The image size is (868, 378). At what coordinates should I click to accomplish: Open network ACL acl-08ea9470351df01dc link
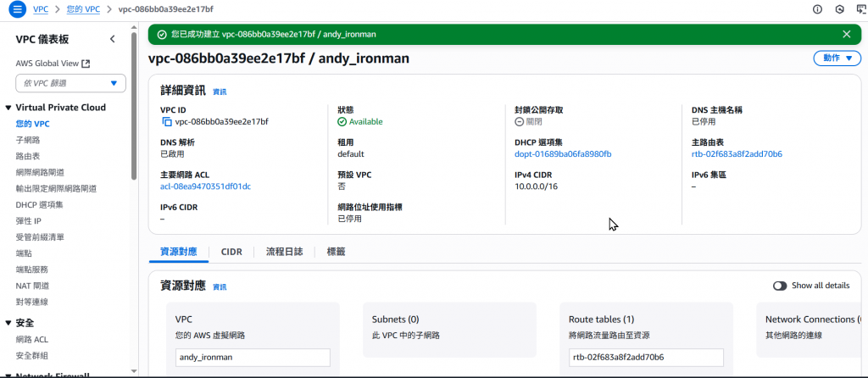click(205, 186)
